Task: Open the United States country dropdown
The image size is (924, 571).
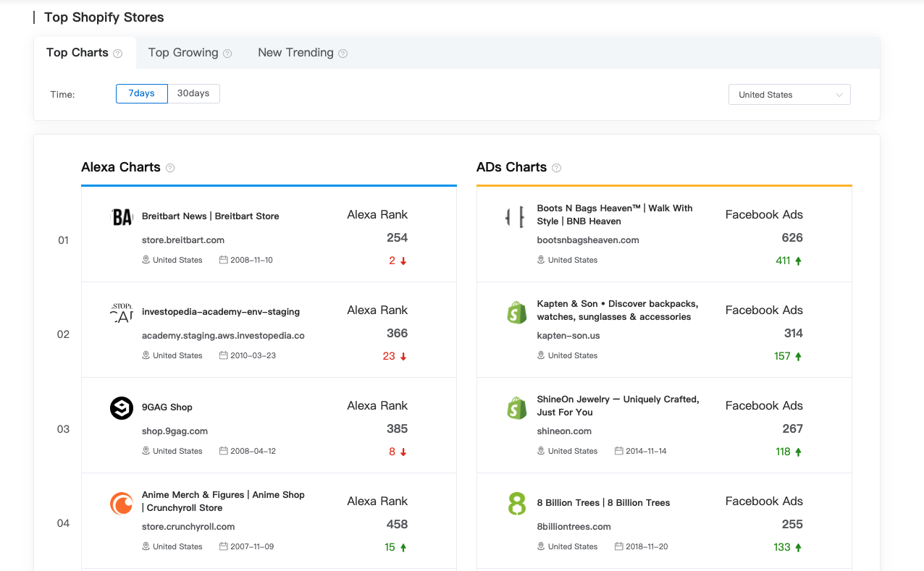Action: pyautogui.click(x=789, y=94)
